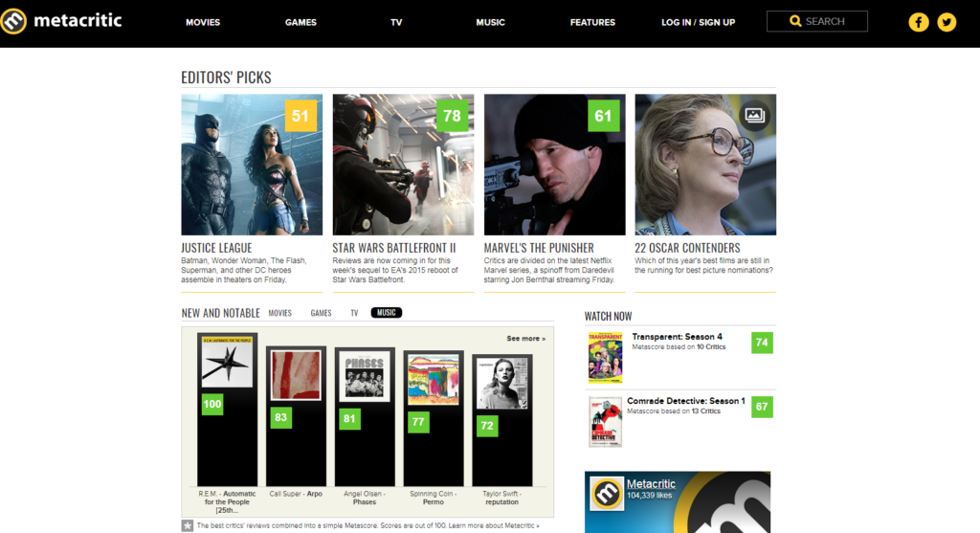Switch New and Notable to TV tab

[354, 313]
